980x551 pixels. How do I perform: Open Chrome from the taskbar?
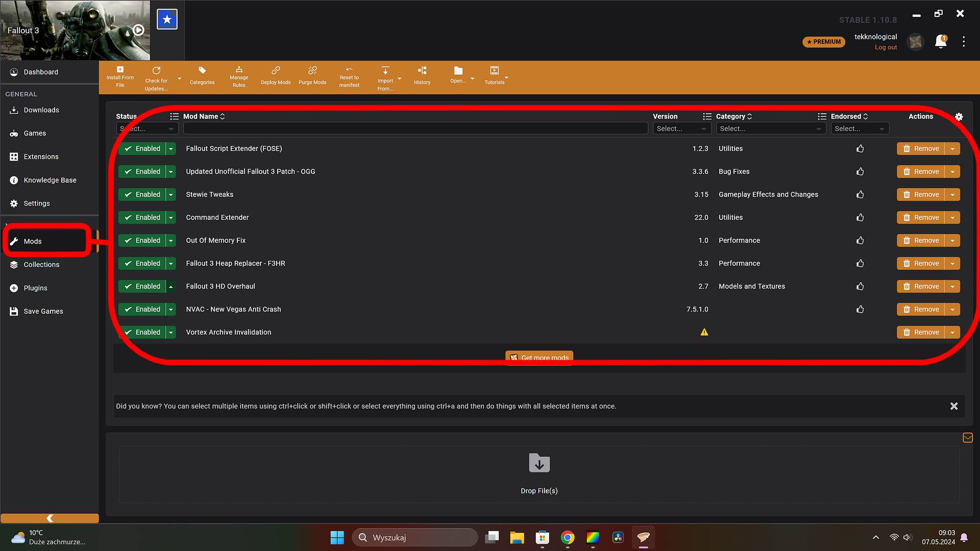[568, 537]
